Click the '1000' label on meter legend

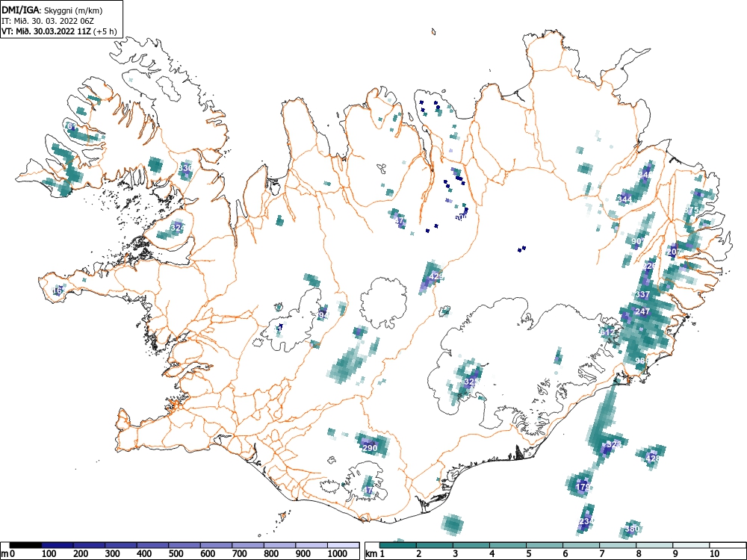pos(338,554)
